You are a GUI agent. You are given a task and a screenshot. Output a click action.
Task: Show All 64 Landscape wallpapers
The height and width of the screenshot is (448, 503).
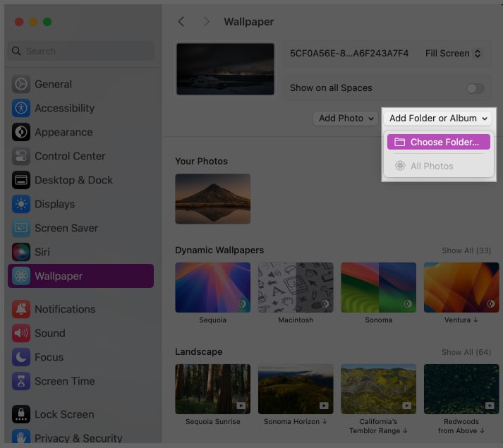click(466, 352)
